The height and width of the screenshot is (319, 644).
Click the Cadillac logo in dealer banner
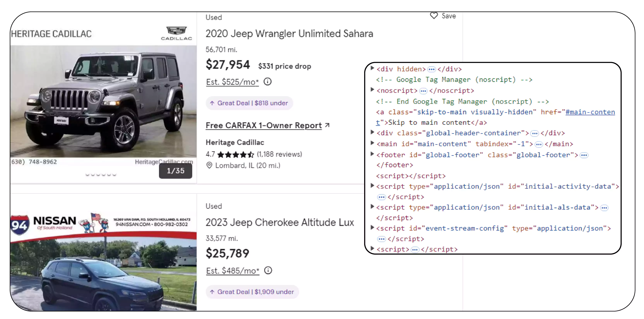(x=177, y=33)
